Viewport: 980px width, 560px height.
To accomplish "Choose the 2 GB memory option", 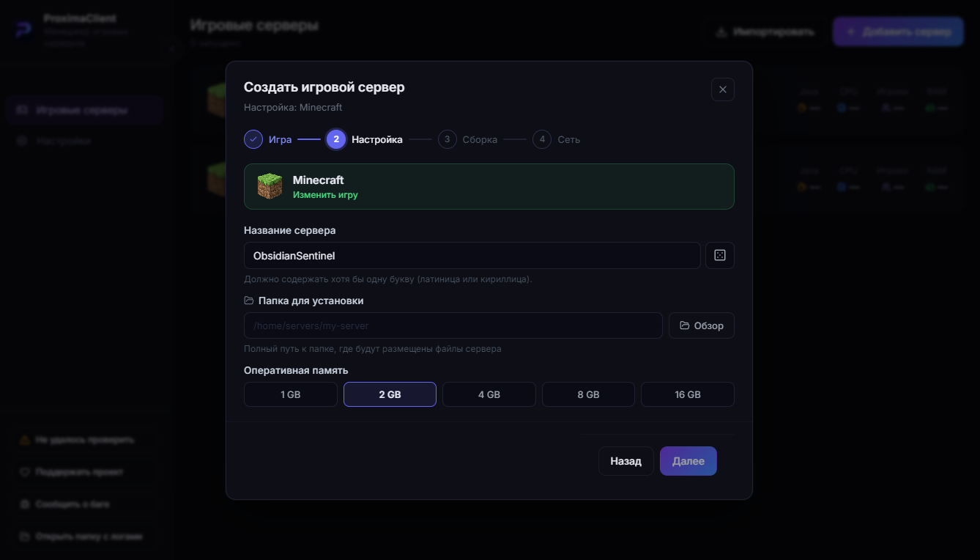I will coord(390,394).
